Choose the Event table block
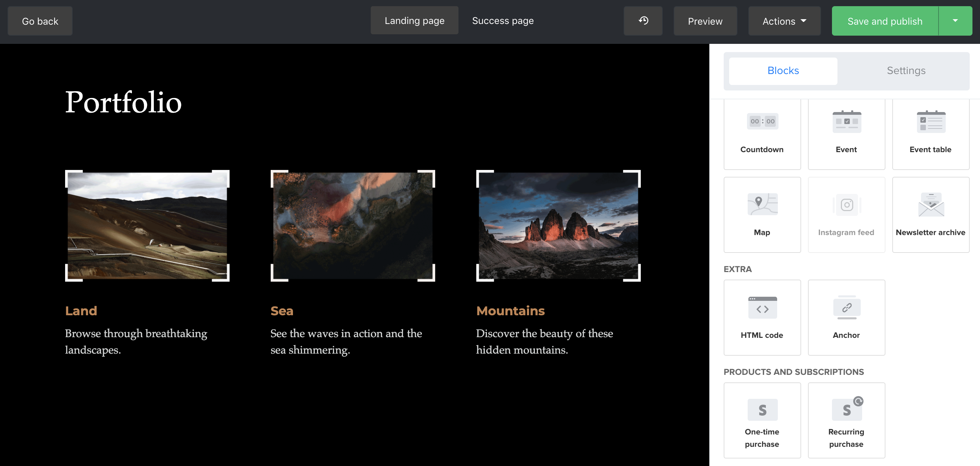 [930, 134]
